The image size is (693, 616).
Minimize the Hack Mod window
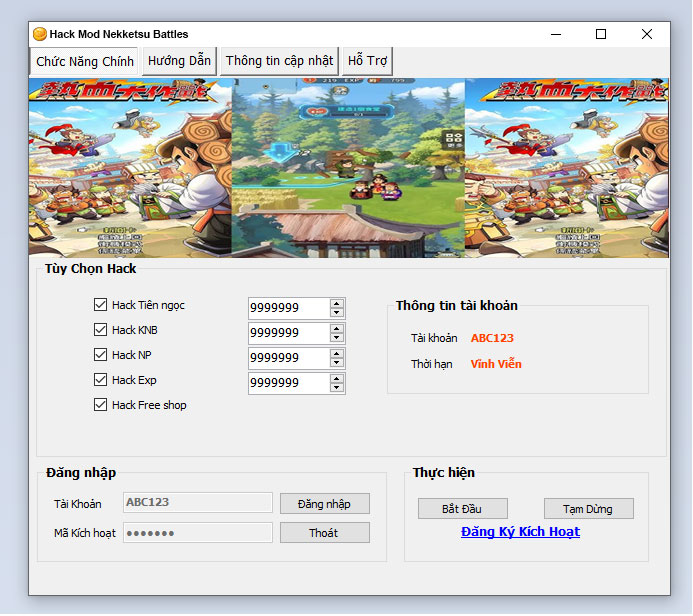(556, 34)
